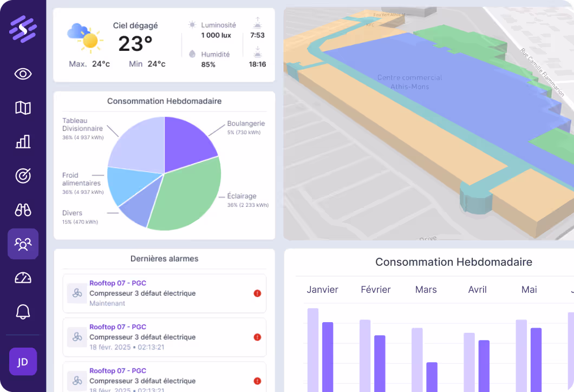Click the 'Froid alimentaires' pie label
The image size is (574, 392).
[81, 179]
